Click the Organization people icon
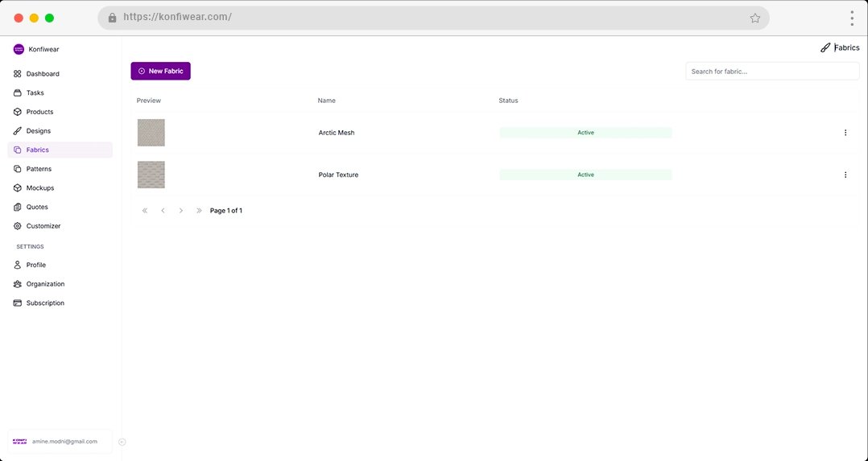The image size is (868, 461). tap(18, 284)
